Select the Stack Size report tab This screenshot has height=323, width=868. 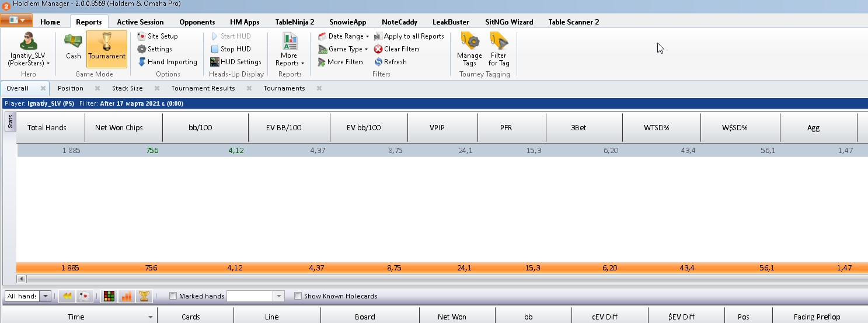point(127,88)
